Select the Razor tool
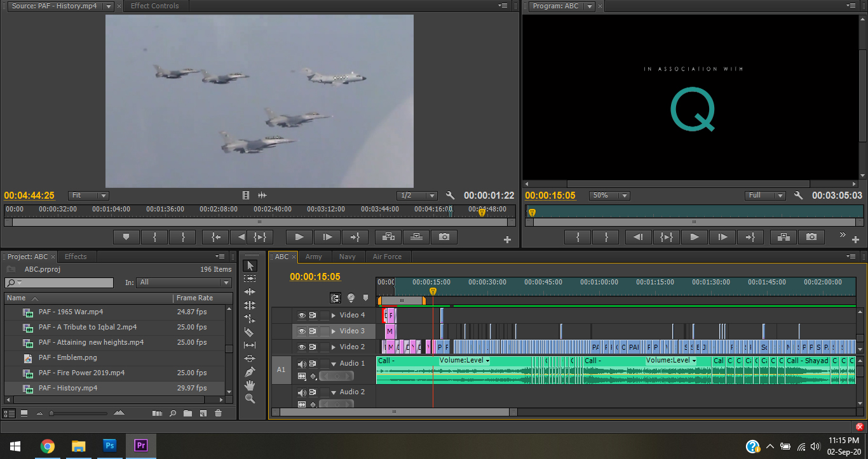Viewport: 868px width, 459px height. click(250, 332)
